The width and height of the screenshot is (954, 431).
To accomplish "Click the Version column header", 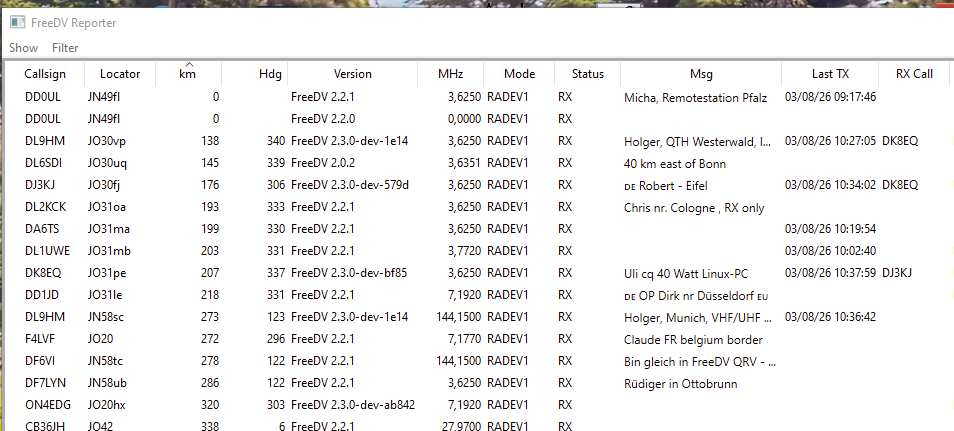I will click(352, 74).
